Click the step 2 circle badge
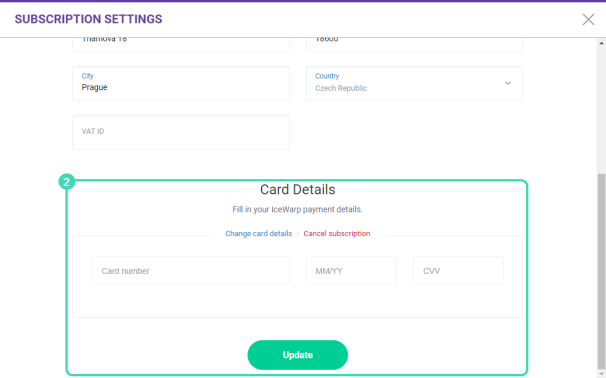This screenshot has height=378, width=606. pyautogui.click(x=66, y=182)
